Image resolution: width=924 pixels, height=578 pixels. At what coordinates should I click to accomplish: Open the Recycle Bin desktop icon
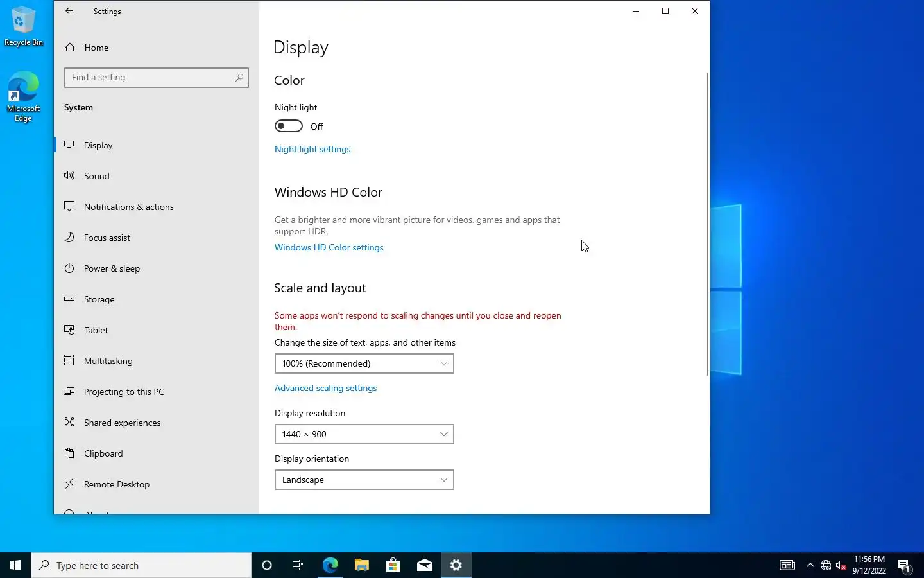(24, 26)
